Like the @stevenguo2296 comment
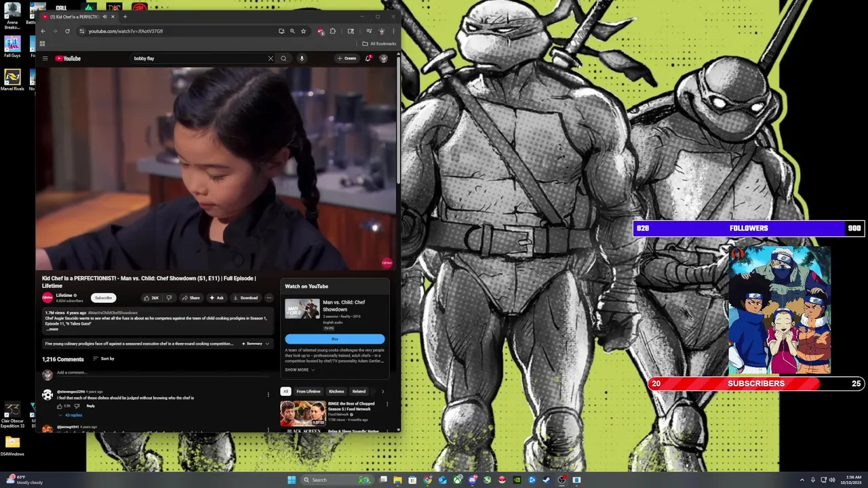This screenshot has height=488, width=868. point(59,406)
